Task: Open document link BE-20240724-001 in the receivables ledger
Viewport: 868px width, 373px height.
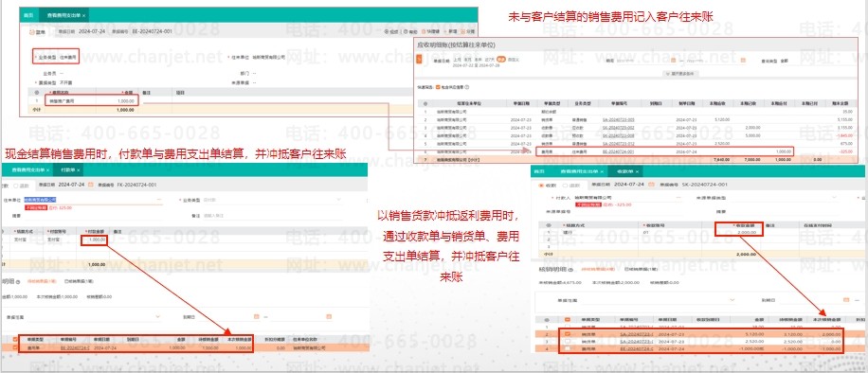Action: click(x=618, y=151)
